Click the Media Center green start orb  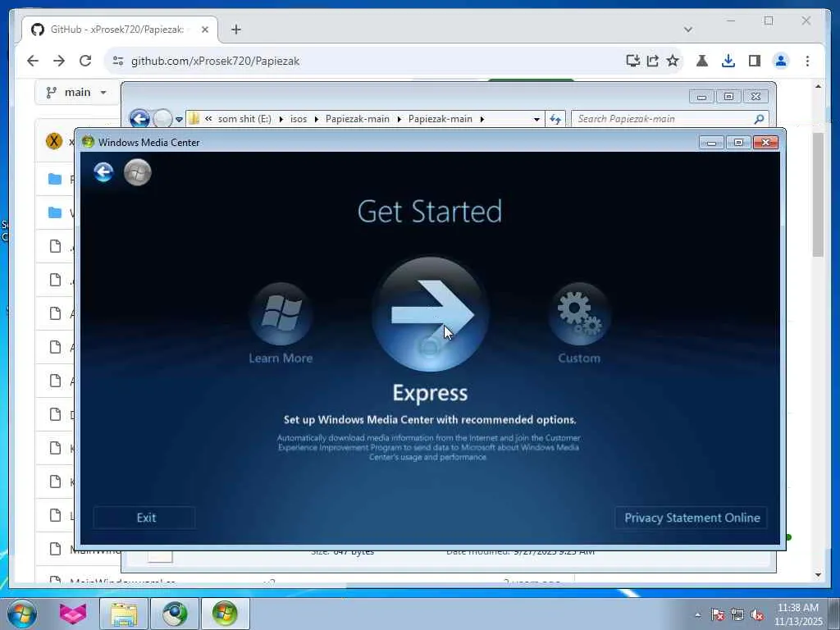pyautogui.click(x=138, y=172)
